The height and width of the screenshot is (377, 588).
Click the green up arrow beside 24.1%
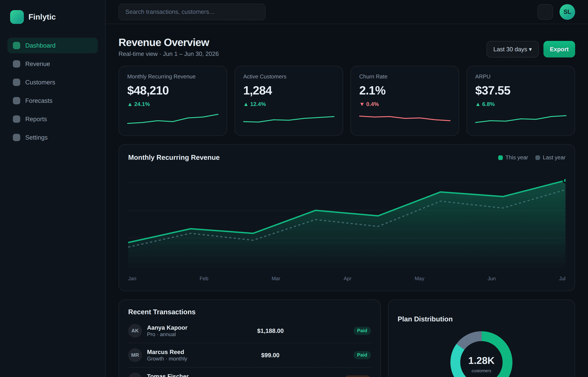click(x=130, y=104)
